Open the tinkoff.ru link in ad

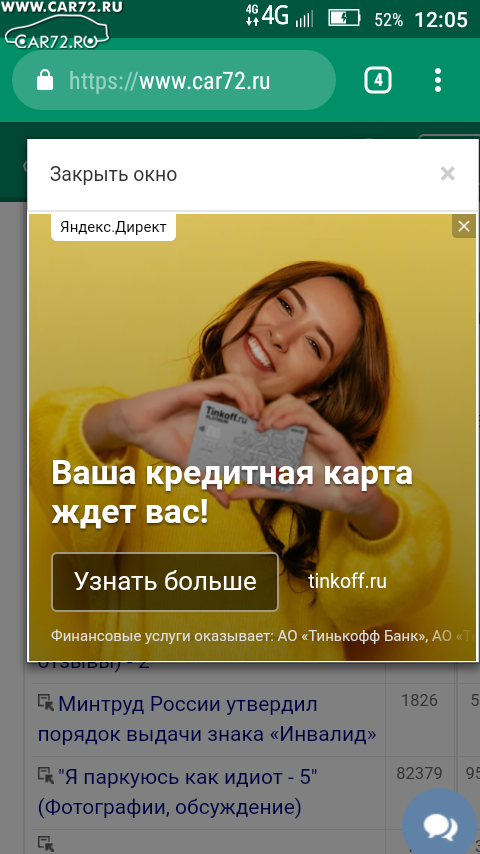click(348, 581)
